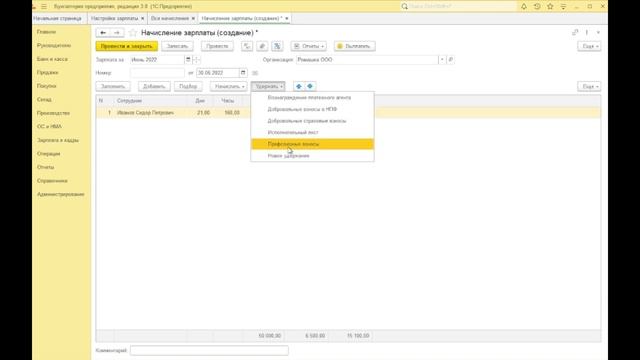
Task: Open the lower Еще dropdown above the table
Action: 589,86
